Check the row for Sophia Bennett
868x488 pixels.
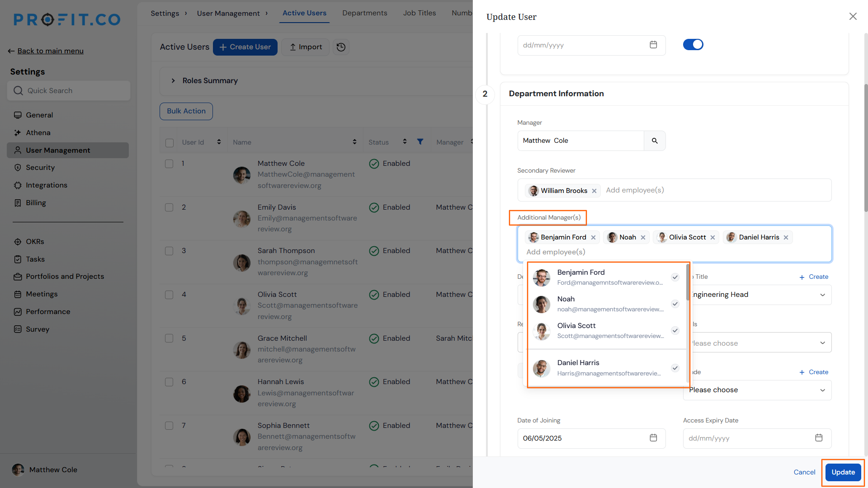tap(169, 426)
